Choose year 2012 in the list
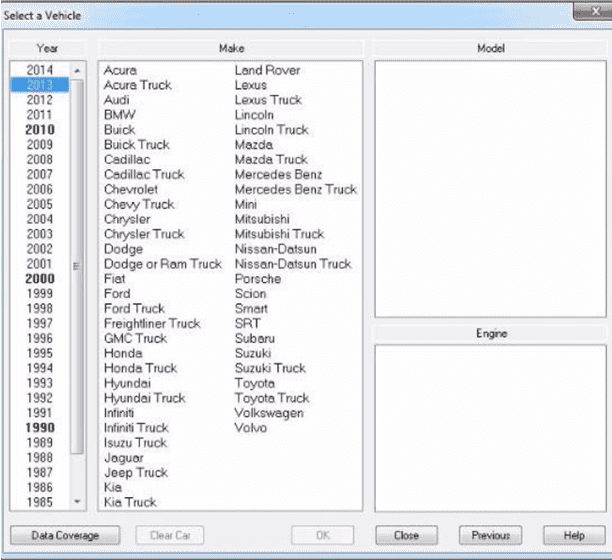This screenshot has height=560, width=612. pyautogui.click(x=40, y=100)
